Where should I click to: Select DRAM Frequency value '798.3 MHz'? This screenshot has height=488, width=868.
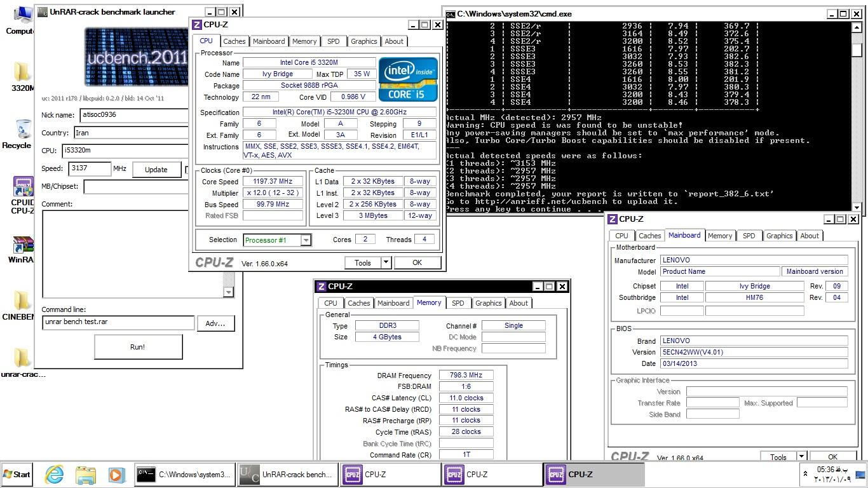click(x=466, y=375)
